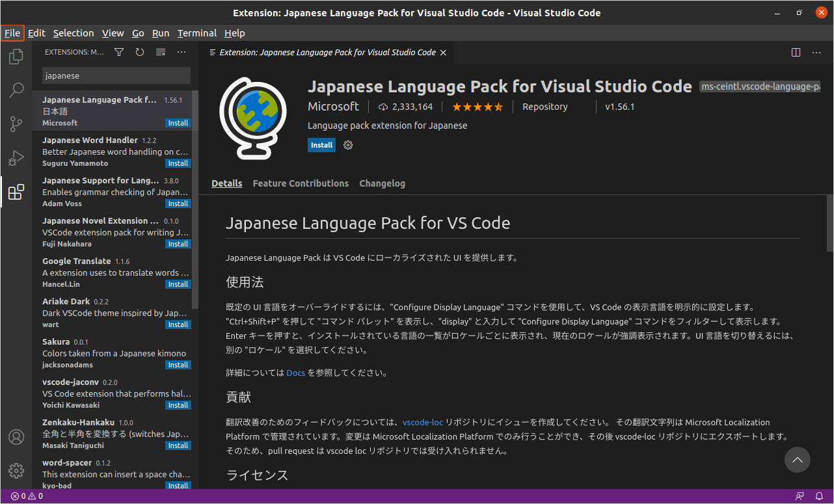834x504 pixels.
Task: Install Japanese Word Handler extension
Action: (178, 163)
